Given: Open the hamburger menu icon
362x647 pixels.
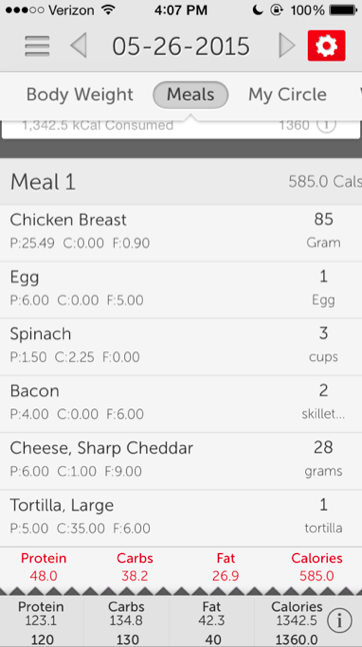Looking at the screenshot, I should click(x=37, y=46).
